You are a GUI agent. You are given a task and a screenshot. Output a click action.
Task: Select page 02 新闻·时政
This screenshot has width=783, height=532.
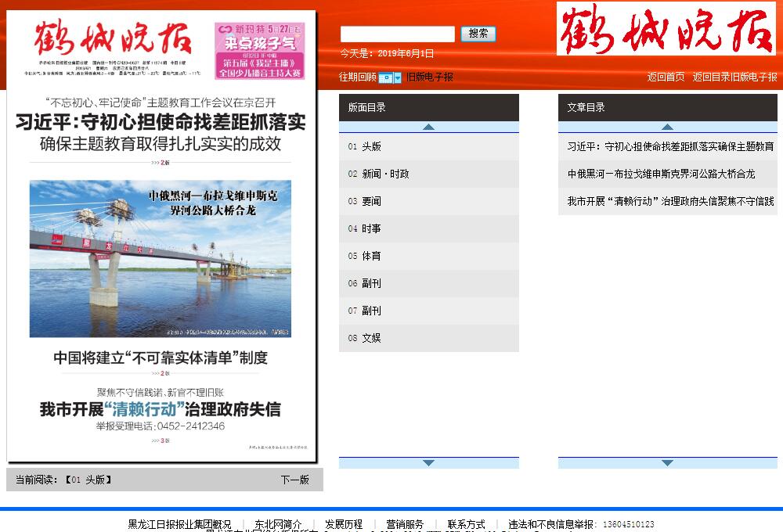[429, 174]
